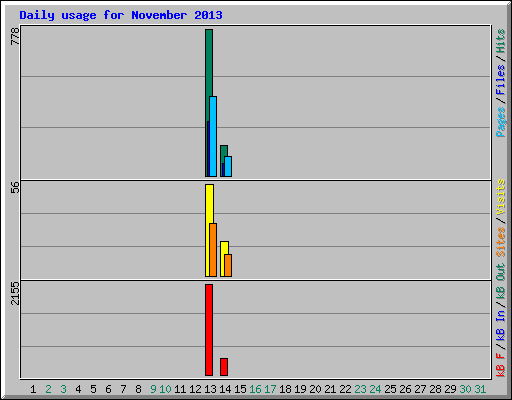Image resolution: width=512 pixels, height=400 pixels.
Task: Click the cyan Pages bar for day 14
Action: 228,166
